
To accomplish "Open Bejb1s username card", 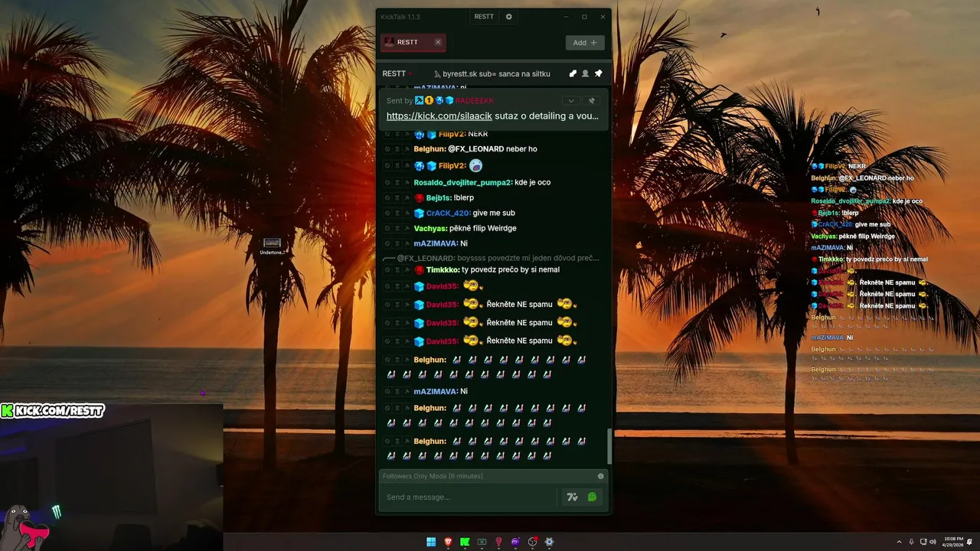I will (439, 198).
